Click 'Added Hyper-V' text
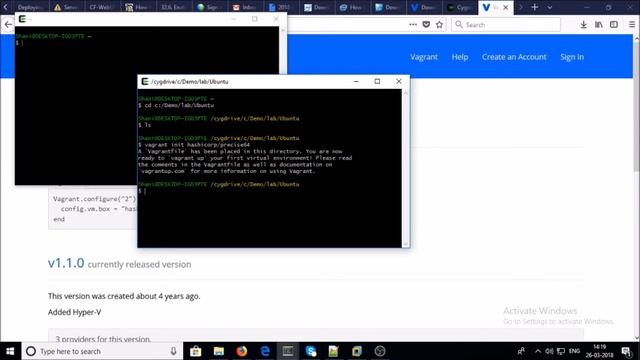 (74, 312)
